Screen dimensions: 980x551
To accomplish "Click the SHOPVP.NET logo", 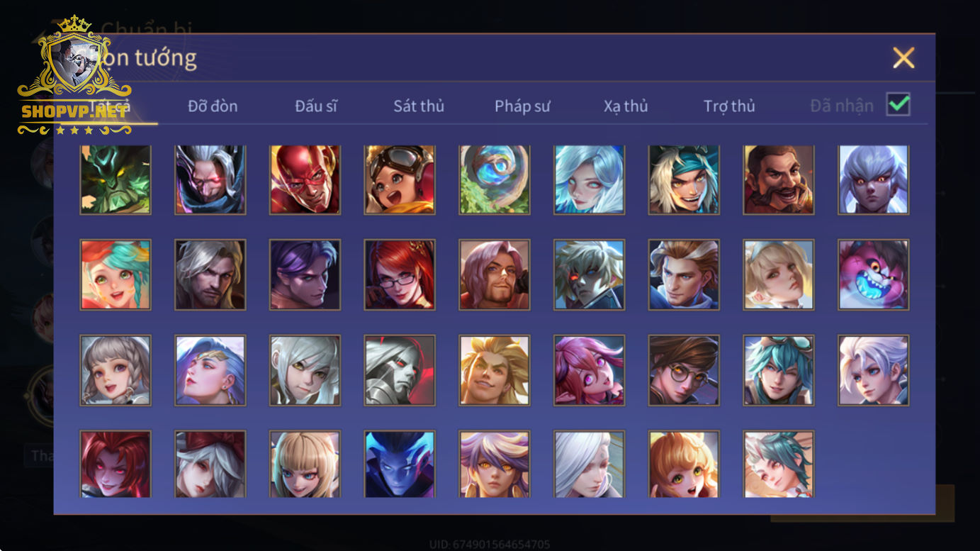I will tap(74, 75).
